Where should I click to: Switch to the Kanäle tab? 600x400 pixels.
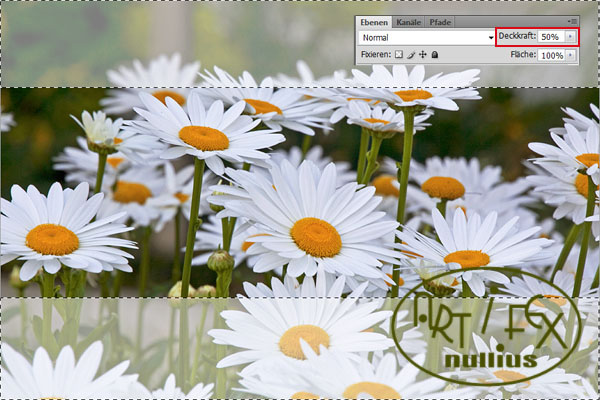408,22
